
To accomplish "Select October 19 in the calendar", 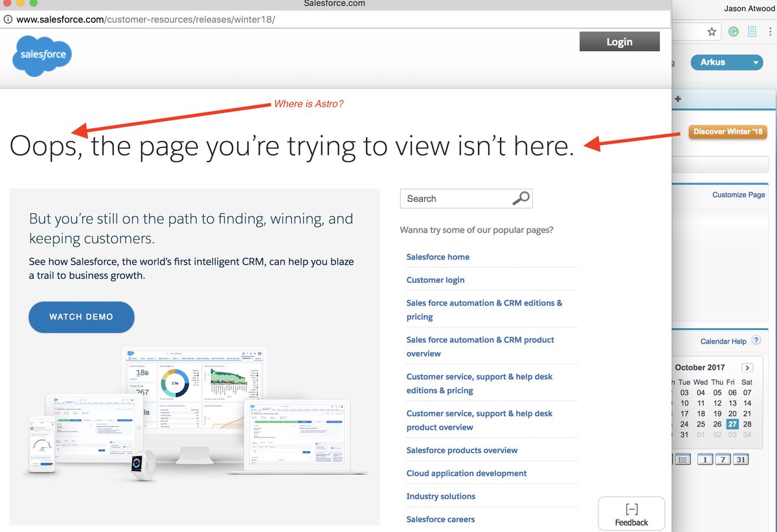I will point(717,414).
